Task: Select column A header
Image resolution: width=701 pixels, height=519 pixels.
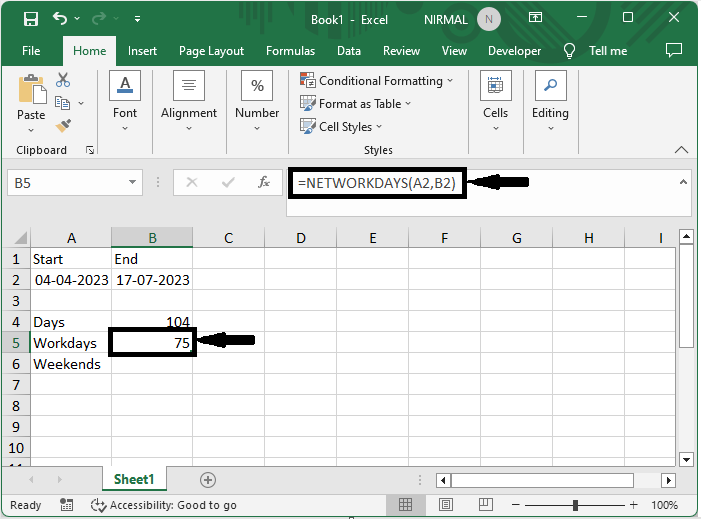Action: [x=71, y=238]
